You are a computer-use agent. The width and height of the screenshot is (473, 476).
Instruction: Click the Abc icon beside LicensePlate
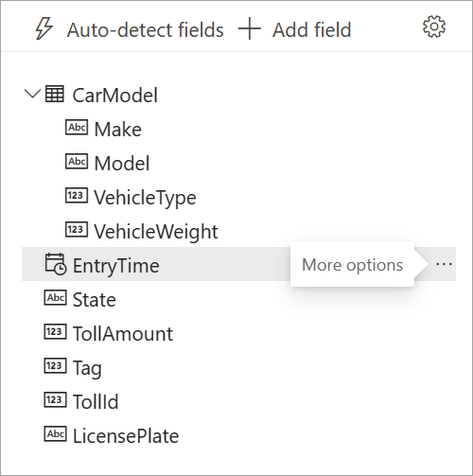point(55,434)
